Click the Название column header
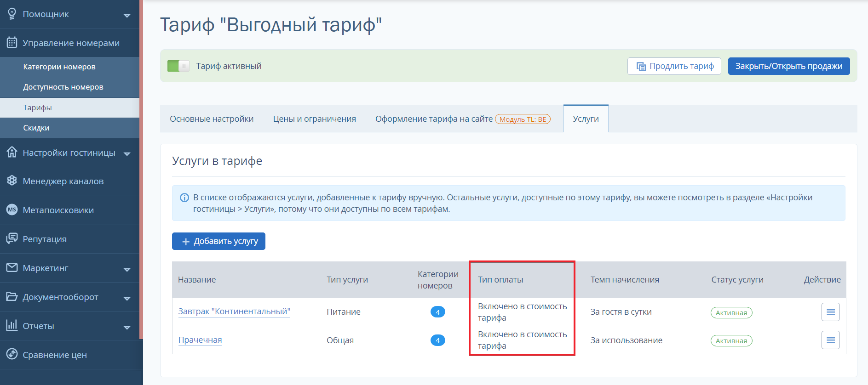This screenshot has height=385, width=868. click(x=197, y=280)
